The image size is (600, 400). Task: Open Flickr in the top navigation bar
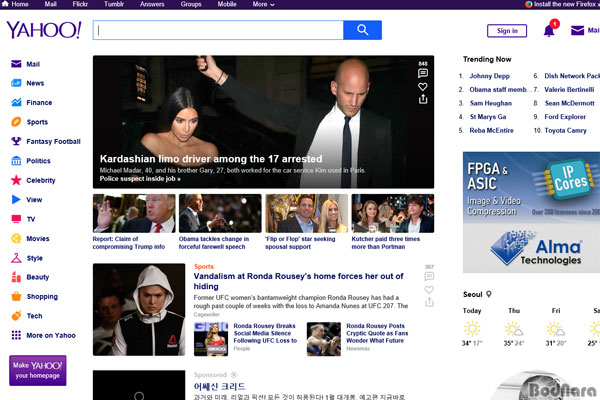coord(80,4)
